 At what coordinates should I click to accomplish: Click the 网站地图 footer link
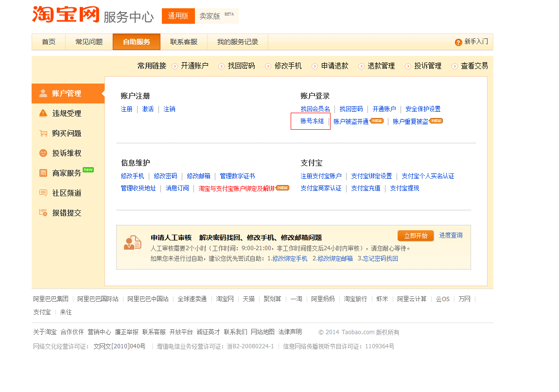[263, 332]
